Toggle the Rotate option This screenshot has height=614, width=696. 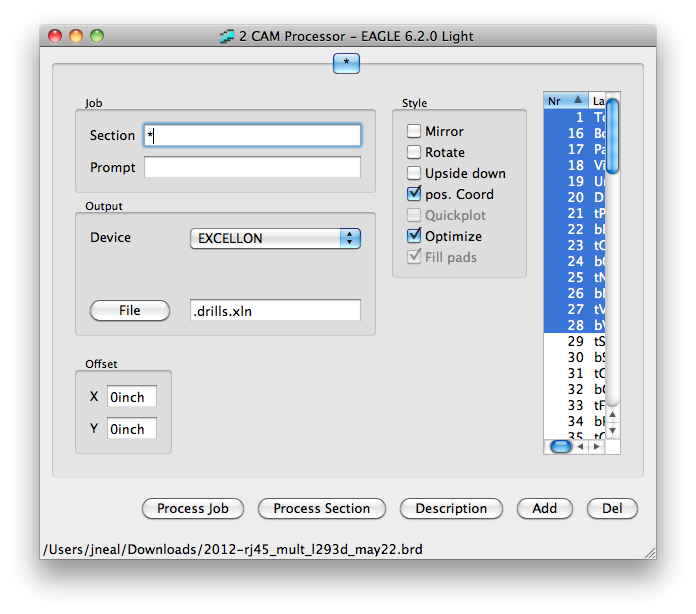click(x=414, y=152)
